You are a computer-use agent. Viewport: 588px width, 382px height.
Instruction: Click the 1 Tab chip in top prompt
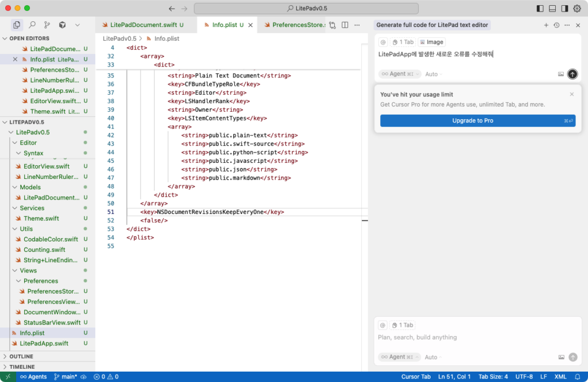coord(403,42)
